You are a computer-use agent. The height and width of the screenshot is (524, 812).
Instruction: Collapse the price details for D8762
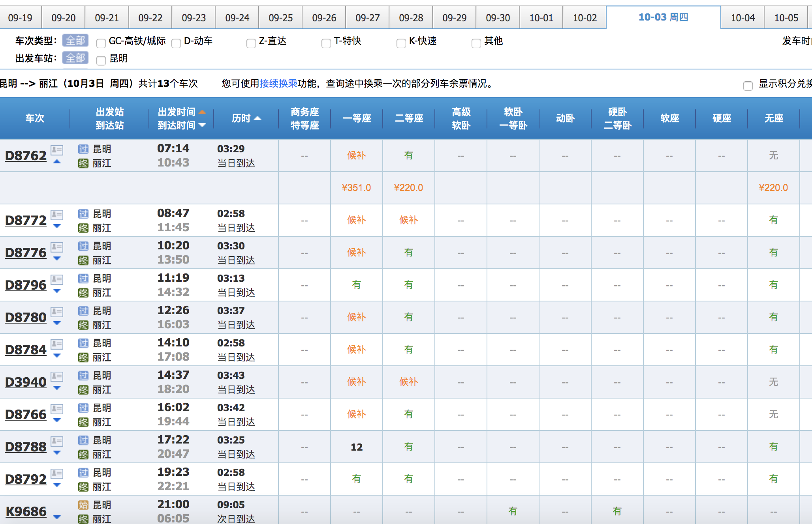point(57,162)
